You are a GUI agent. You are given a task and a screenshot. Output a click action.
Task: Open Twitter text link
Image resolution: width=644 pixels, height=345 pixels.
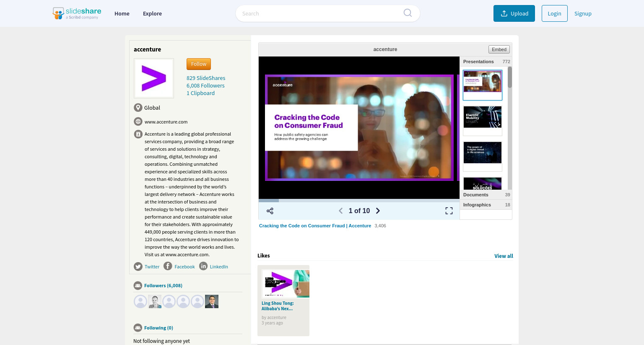pyautogui.click(x=152, y=267)
